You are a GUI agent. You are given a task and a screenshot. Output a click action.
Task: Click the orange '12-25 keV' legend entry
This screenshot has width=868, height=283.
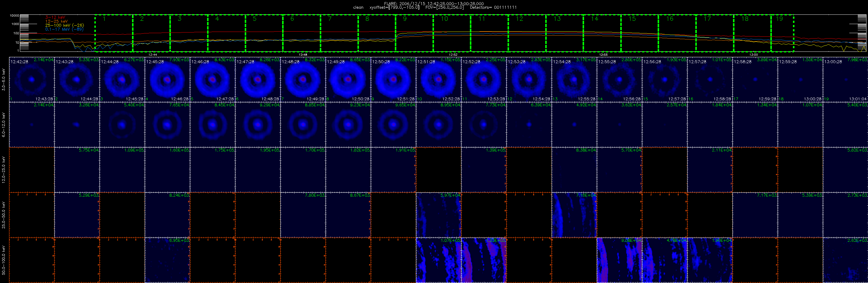(56, 21)
